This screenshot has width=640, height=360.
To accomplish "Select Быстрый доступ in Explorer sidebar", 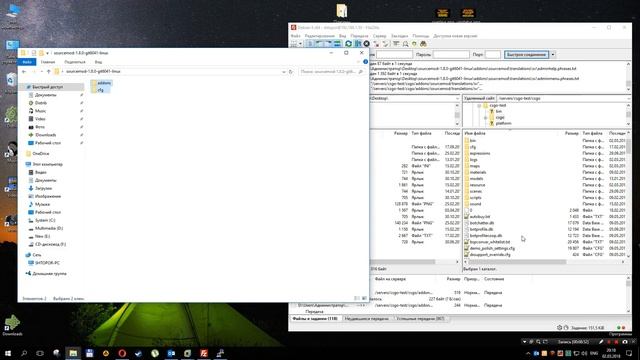I will point(47,87).
